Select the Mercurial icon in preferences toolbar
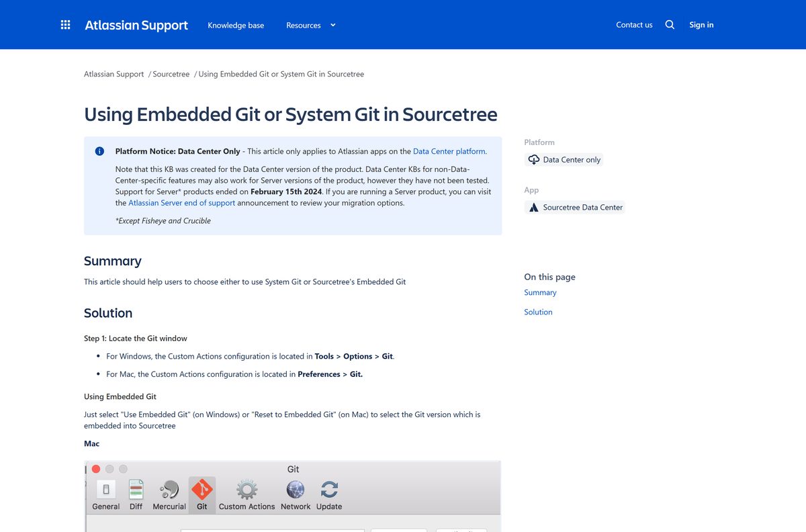The height and width of the screenshot is (532, 806). click(x=169, y=489)
